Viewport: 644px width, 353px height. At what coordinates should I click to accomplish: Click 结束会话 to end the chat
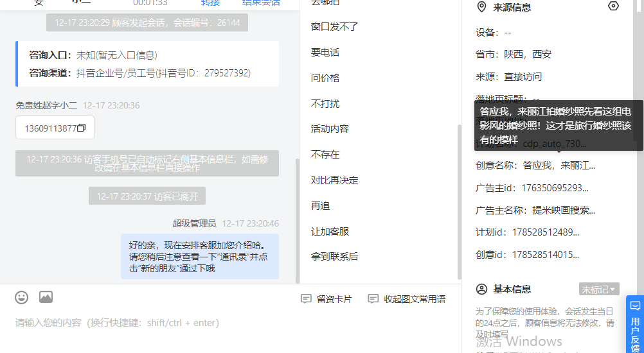[261, 3]
